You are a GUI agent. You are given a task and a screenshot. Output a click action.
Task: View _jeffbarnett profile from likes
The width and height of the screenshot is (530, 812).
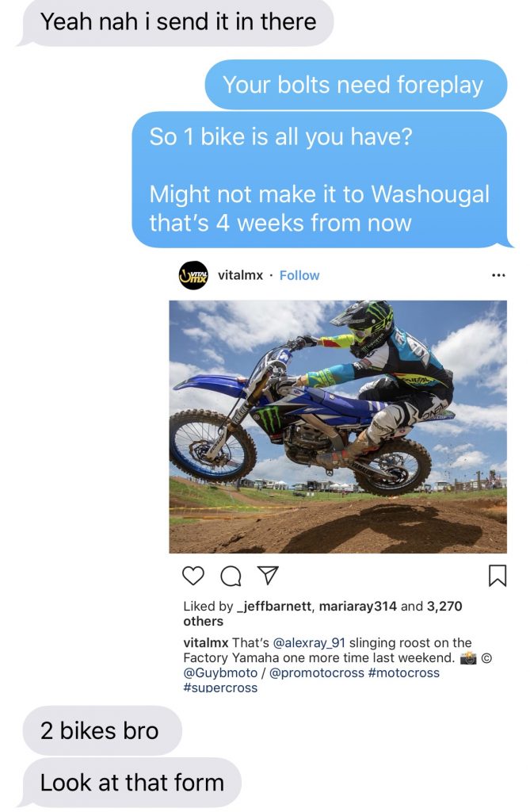tap(274, 606)
